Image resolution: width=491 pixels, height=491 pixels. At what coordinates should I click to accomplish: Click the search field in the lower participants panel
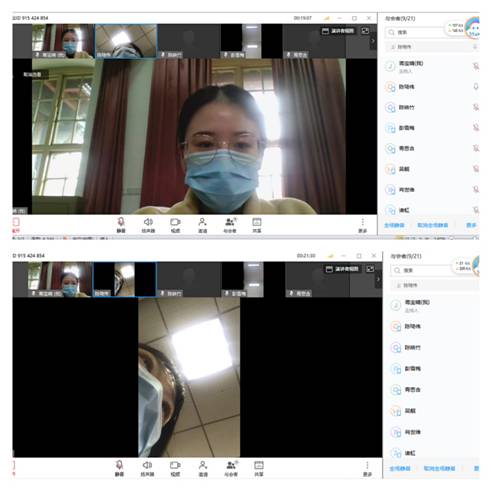[422, 270]
